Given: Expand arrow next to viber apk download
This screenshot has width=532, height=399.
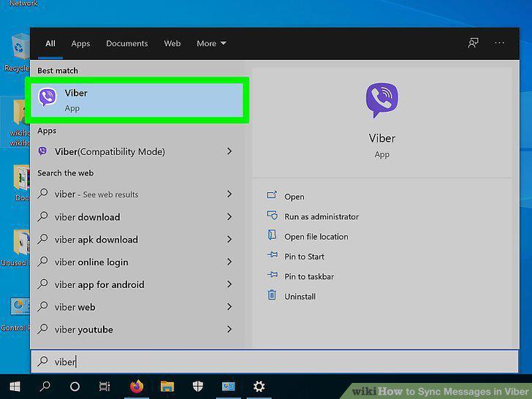Looking at the screenshot, I should point(229,239).
